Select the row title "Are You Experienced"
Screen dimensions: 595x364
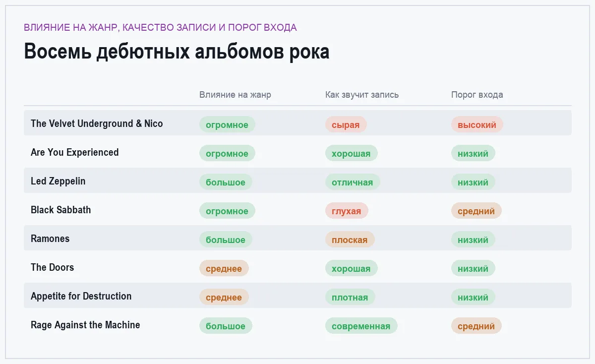75,152
